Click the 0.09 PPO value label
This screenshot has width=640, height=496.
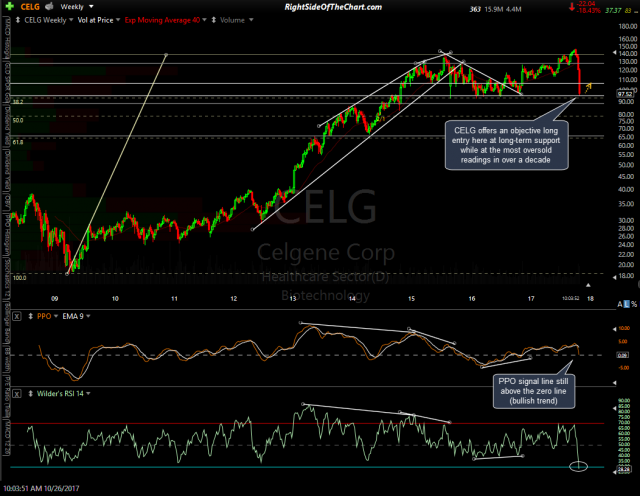[x=622, y=355]
